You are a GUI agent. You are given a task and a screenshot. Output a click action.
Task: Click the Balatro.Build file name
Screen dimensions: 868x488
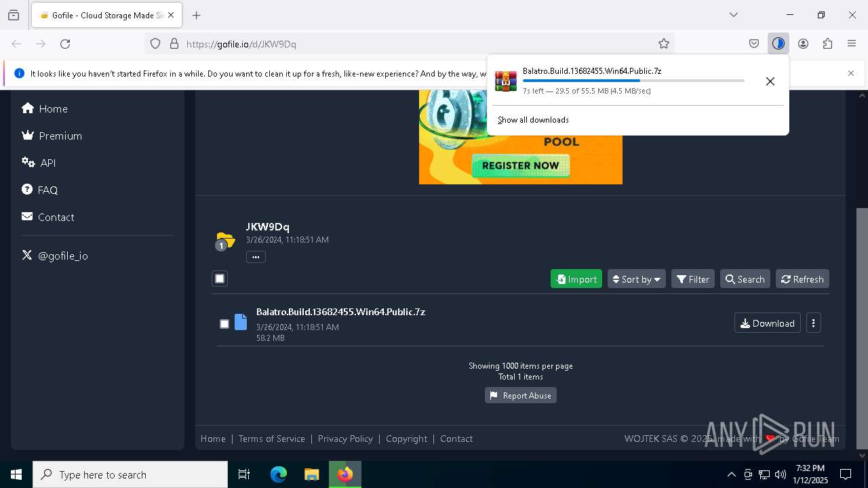coord(340,312)
